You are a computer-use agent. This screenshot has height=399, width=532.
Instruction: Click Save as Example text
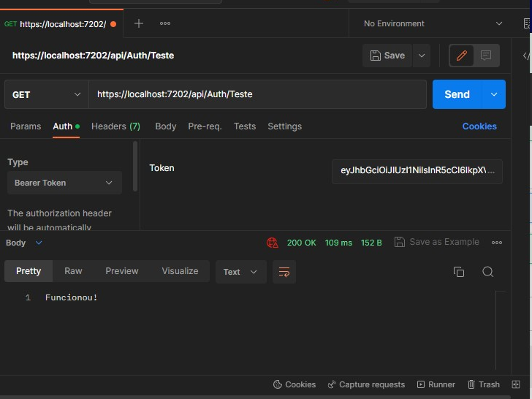tap(444, 242)
